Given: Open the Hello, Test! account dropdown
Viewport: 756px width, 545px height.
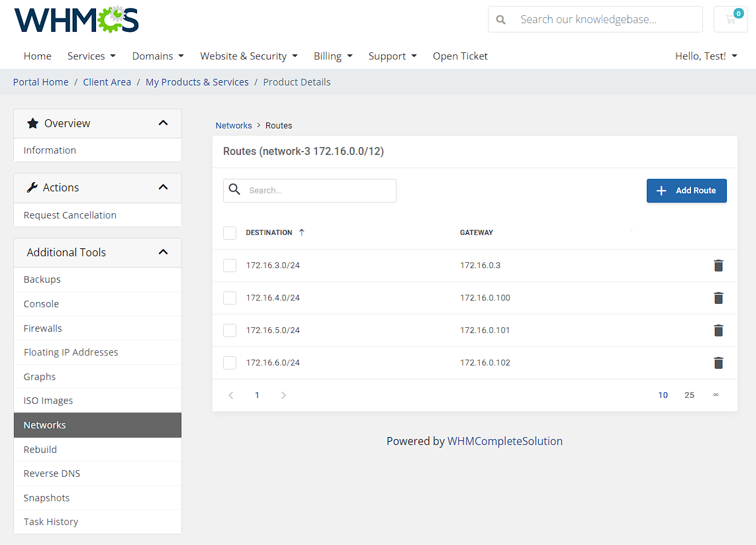Looking at the screenshot, I should [706, 56].
